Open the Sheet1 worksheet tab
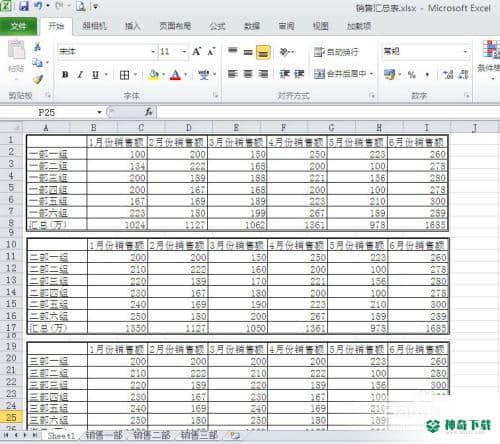Screen dimensions: 500x444 61,435
